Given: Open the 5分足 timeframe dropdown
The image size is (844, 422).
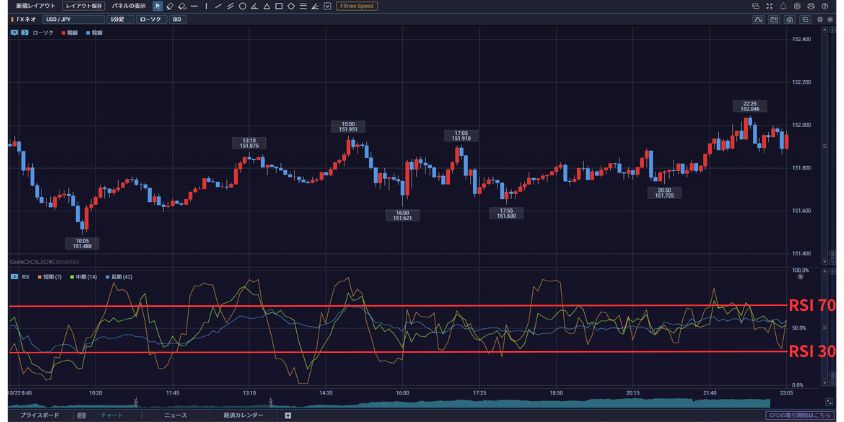Looking at the screenshot, I should click(117, 19).
